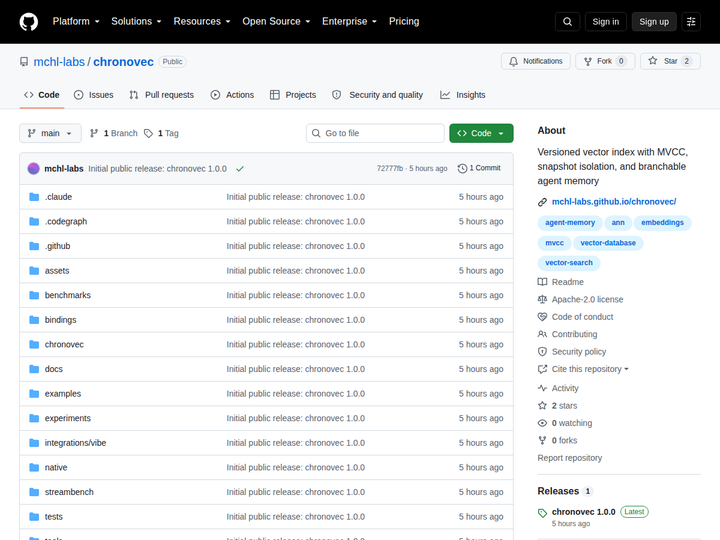Expand Cite this repository dropdown
720x540 pixels.
click(590, 369)
